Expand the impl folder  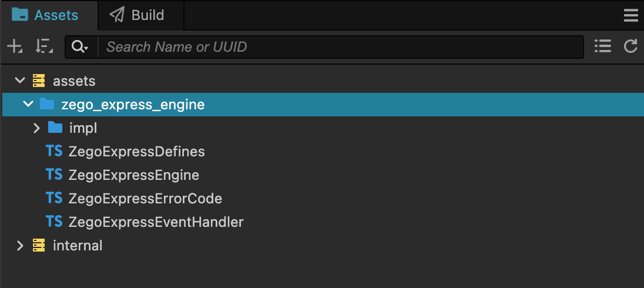[36, 128]
